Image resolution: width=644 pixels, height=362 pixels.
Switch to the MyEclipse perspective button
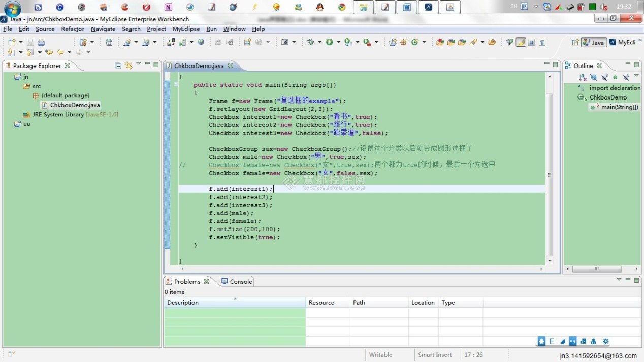(x=623, y=42)
